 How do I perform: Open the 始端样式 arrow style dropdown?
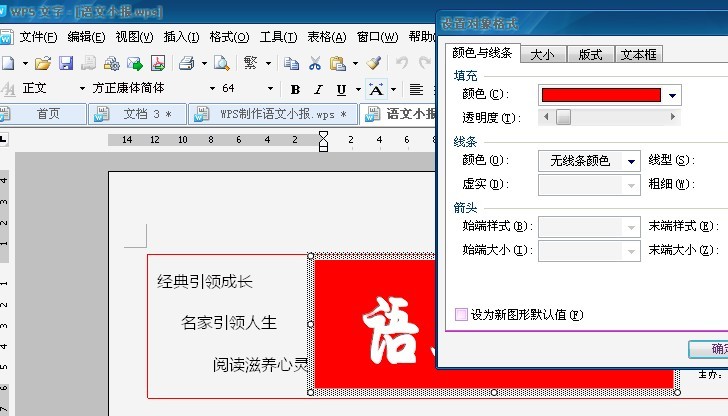coord(631,227)
